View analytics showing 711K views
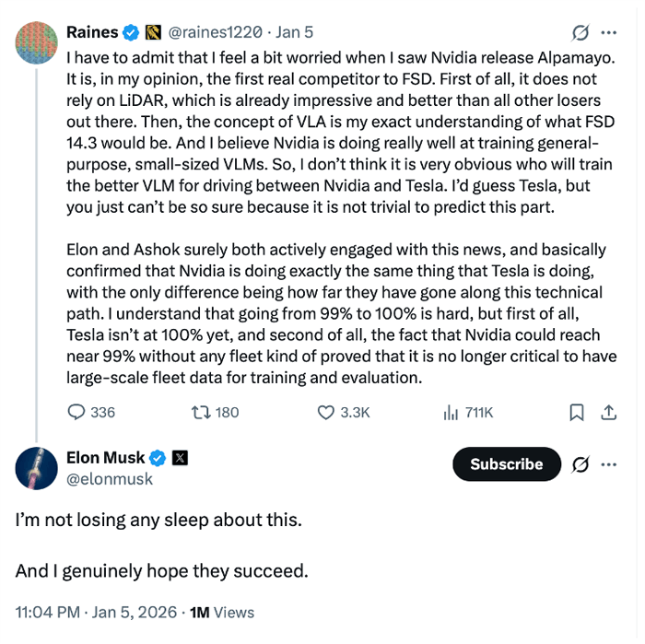 [x=451, y=413]
